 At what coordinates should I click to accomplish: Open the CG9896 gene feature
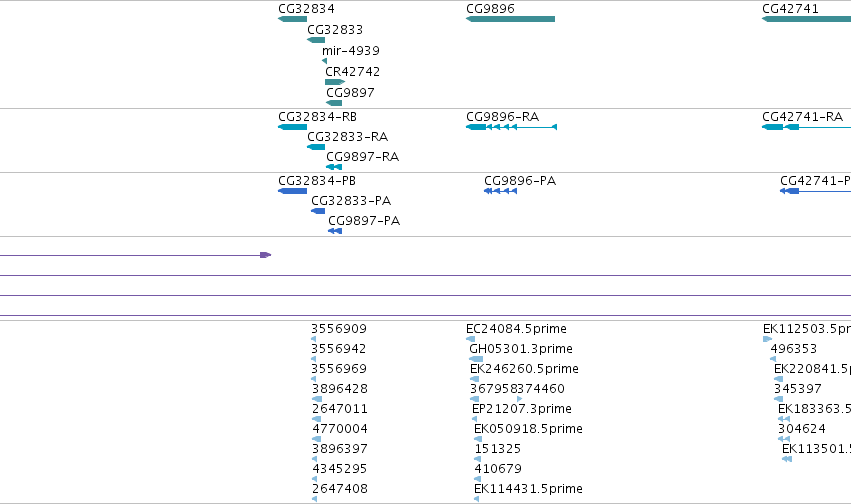510,19
